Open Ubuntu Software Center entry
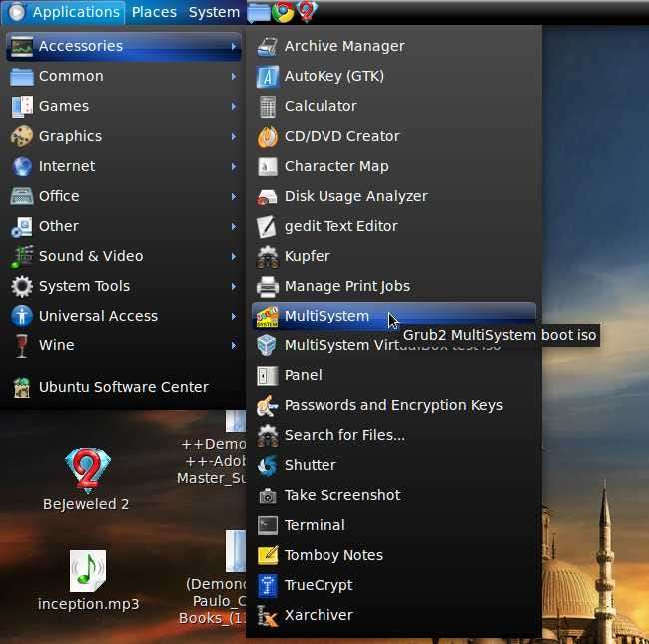The height and width of the screenshot is (644, 649). pos(124,387)
